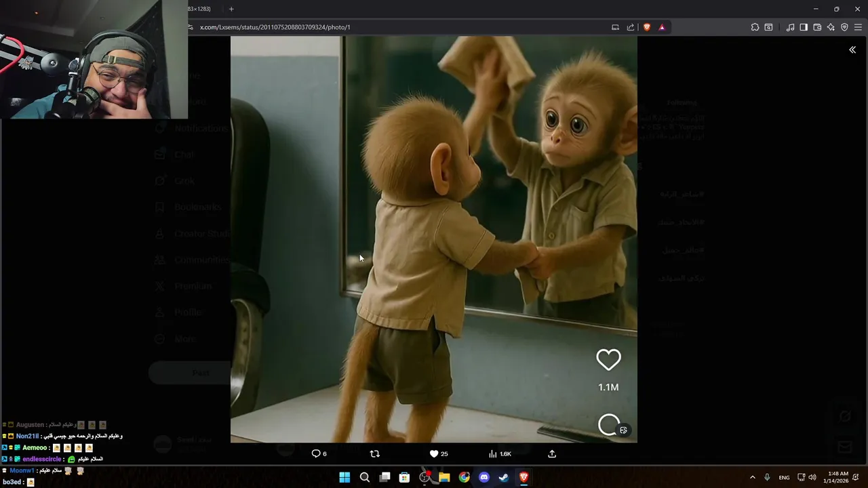868x488 pixels.
Task: Toggle the like heart showing 25
Action: point(439,453)
